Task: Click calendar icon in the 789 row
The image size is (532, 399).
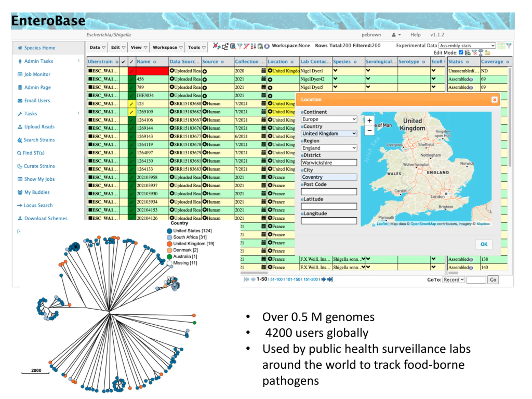Action: 264,87
